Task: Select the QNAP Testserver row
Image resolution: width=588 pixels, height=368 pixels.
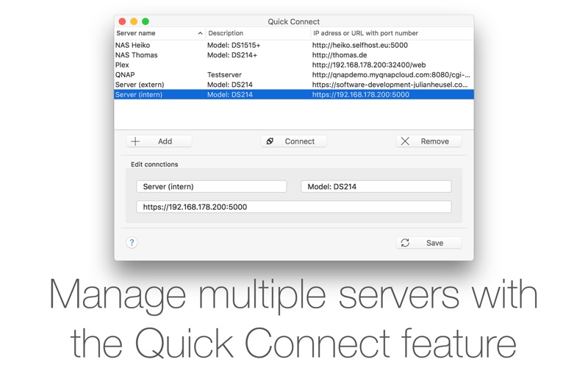Action: tap(293, 75)
